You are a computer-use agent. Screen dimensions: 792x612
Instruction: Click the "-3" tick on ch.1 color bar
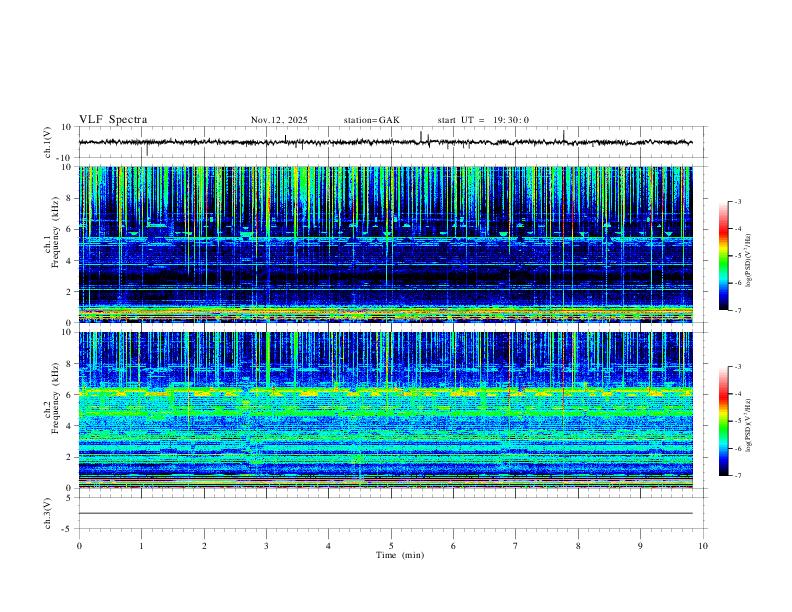[x=737, y=201]
